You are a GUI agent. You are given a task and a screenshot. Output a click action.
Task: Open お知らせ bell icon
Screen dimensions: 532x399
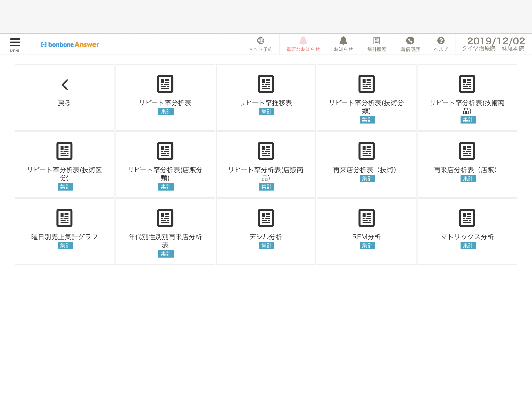pos(343,41)
